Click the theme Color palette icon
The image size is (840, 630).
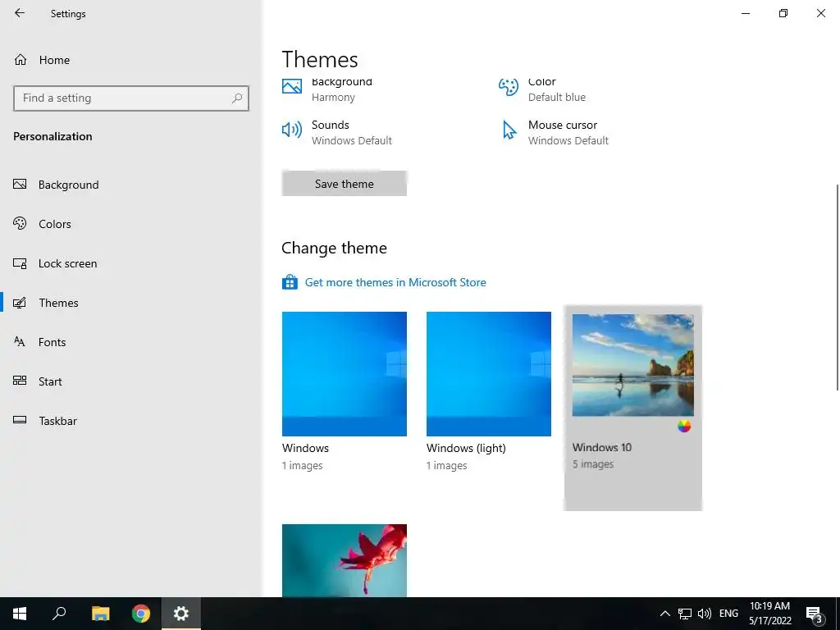pyautogui.click(x=509, y=87)
